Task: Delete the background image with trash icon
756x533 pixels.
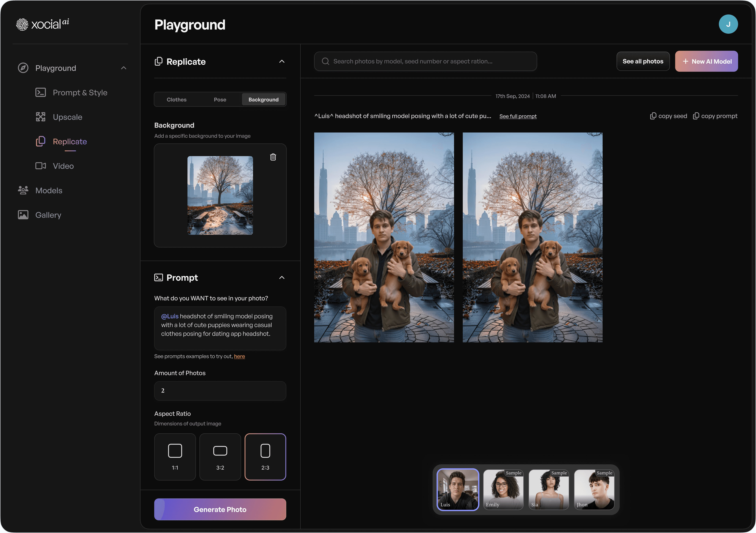Action: [x=273, y=157]
